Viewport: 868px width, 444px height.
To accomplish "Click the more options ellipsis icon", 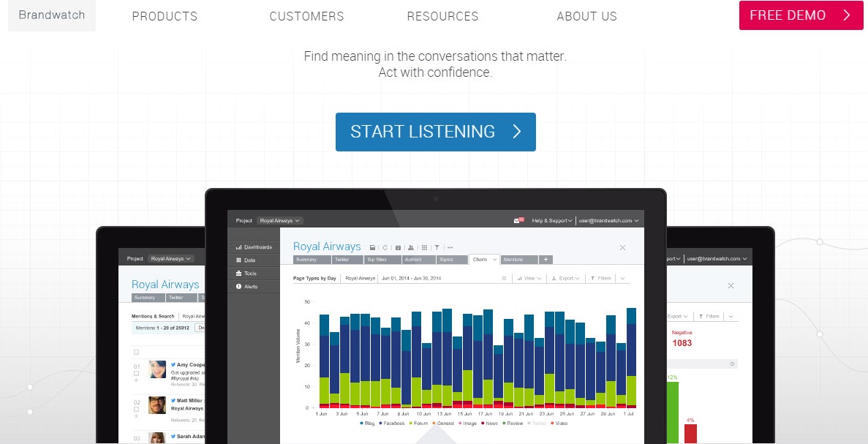I will (450, 247).
